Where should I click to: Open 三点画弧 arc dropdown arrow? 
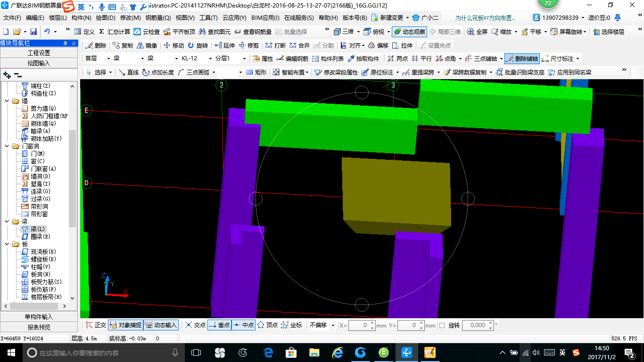(214, 72)
